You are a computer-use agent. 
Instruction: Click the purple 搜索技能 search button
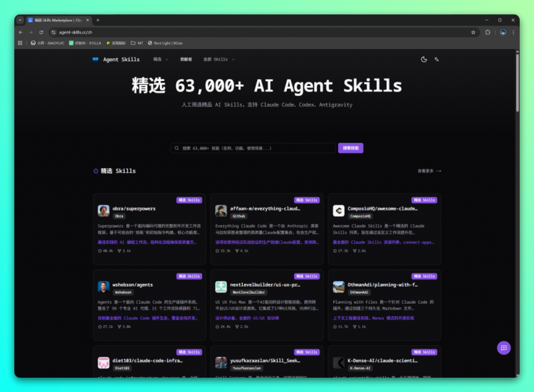click(x=350, y=148)
